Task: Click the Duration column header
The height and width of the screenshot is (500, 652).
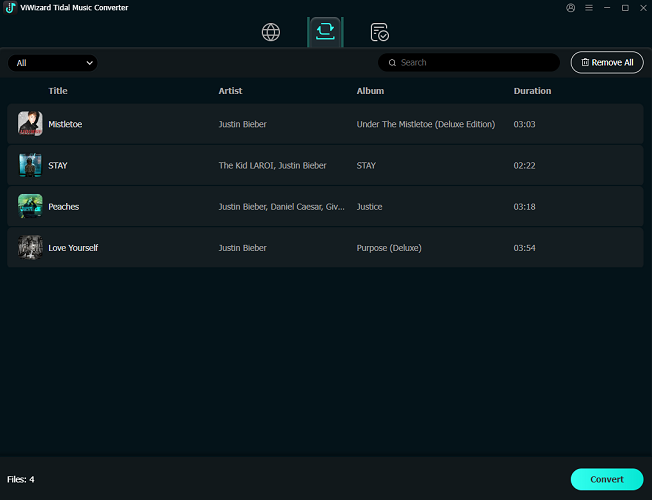Action: click(532, 91)
